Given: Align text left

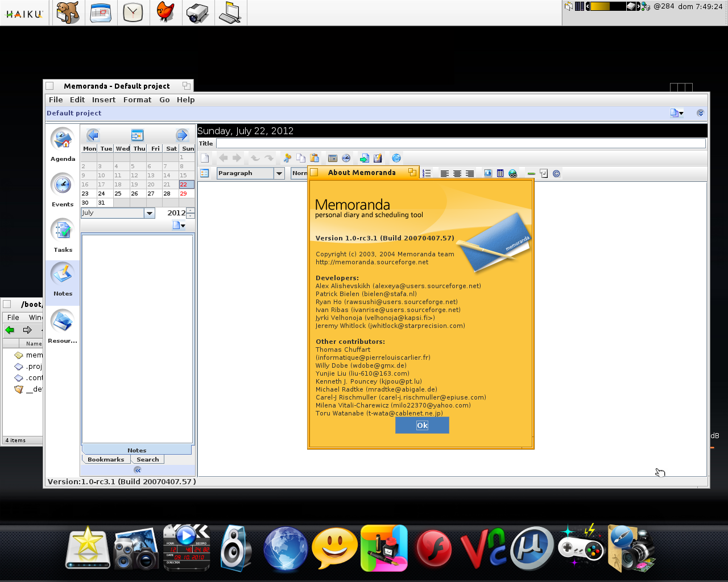Looking at the screenshot, I should pyautogui.click(x=445, y=173).
